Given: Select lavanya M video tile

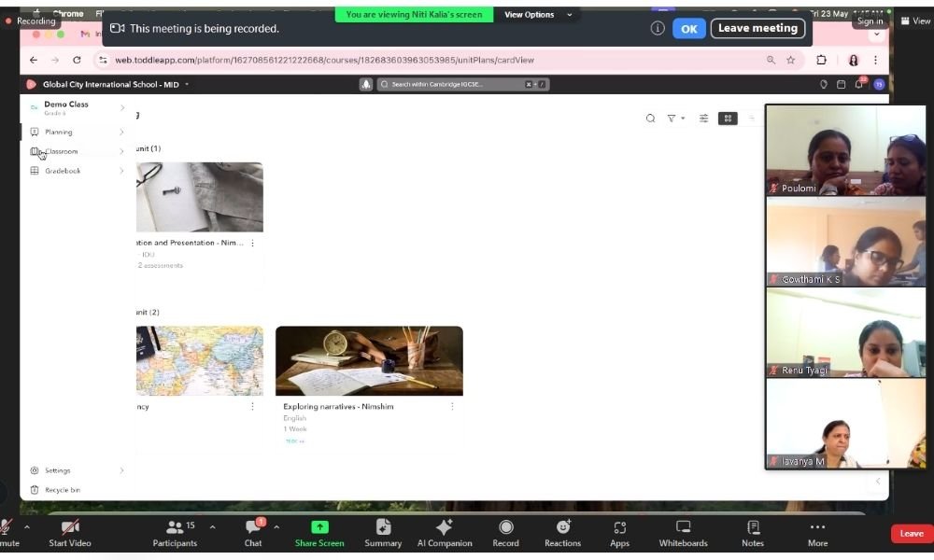Looking at the screenshot, I should (846, 424).
